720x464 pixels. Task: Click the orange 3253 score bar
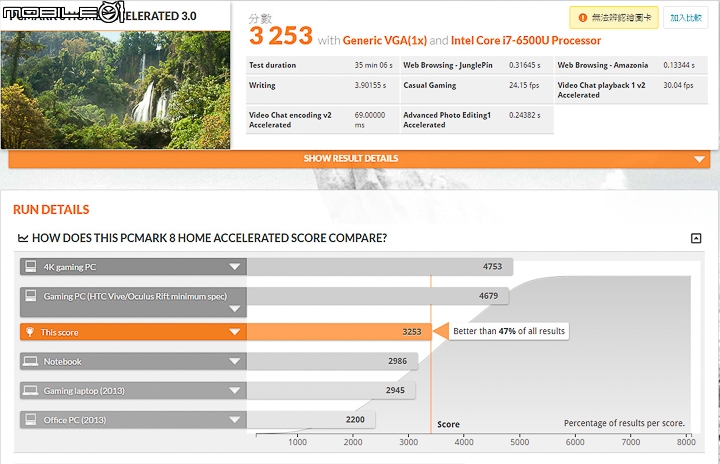pyautogui.click(x=339, y=332)
